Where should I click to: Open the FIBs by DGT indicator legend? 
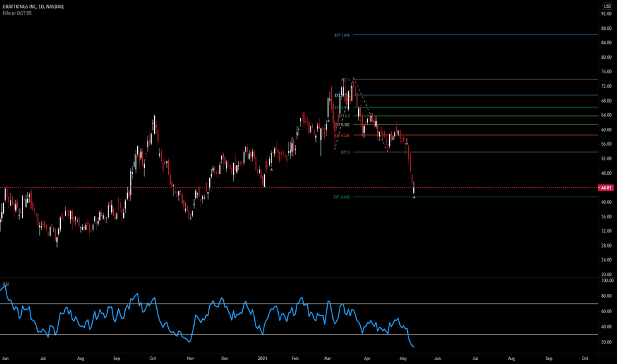click(17, 13)
